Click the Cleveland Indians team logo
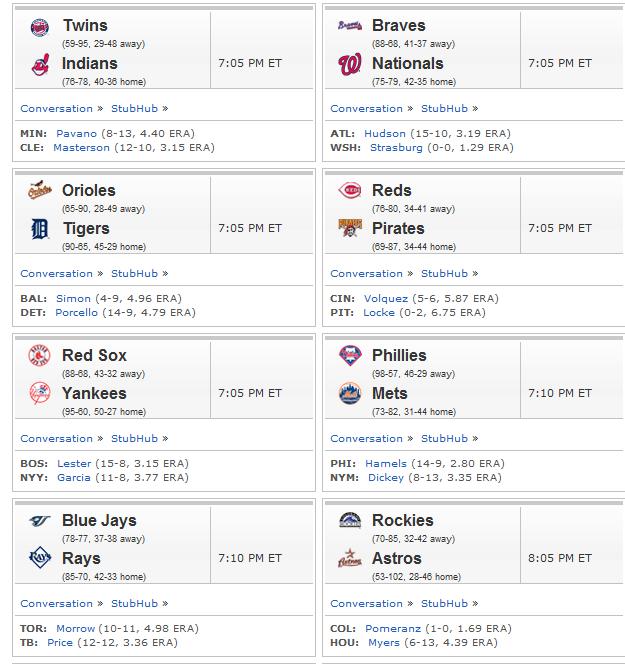This screenshot has height=664, width=625. (x=40, y=65)
